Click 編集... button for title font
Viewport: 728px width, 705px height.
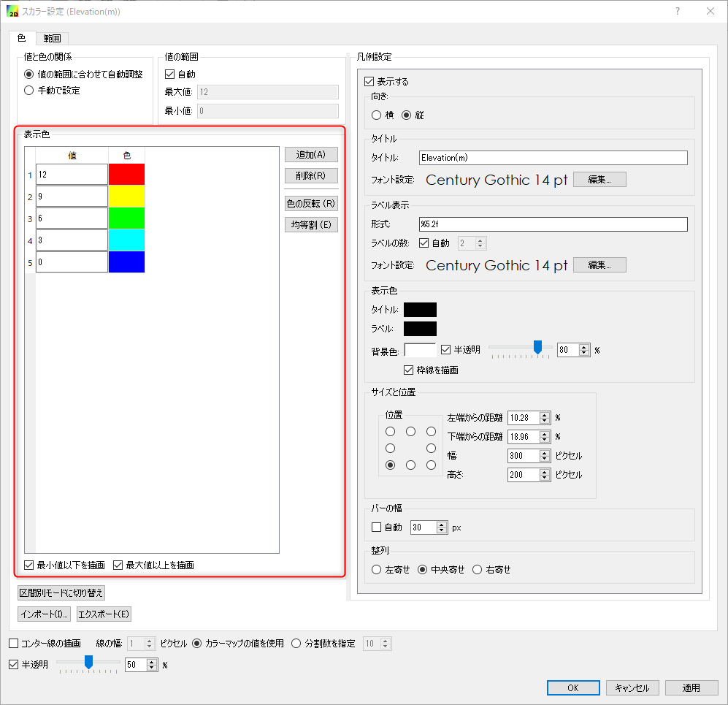(x=599, y=180)
